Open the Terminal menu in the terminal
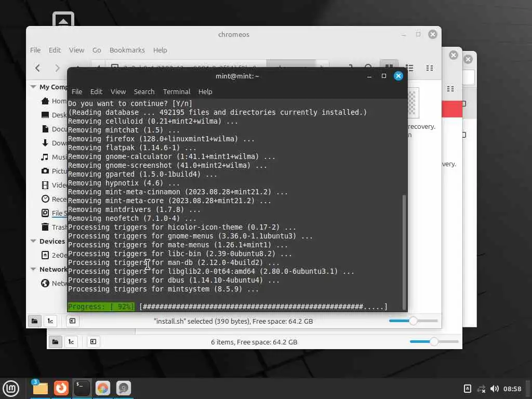The image size is (532, 399). 177,91
